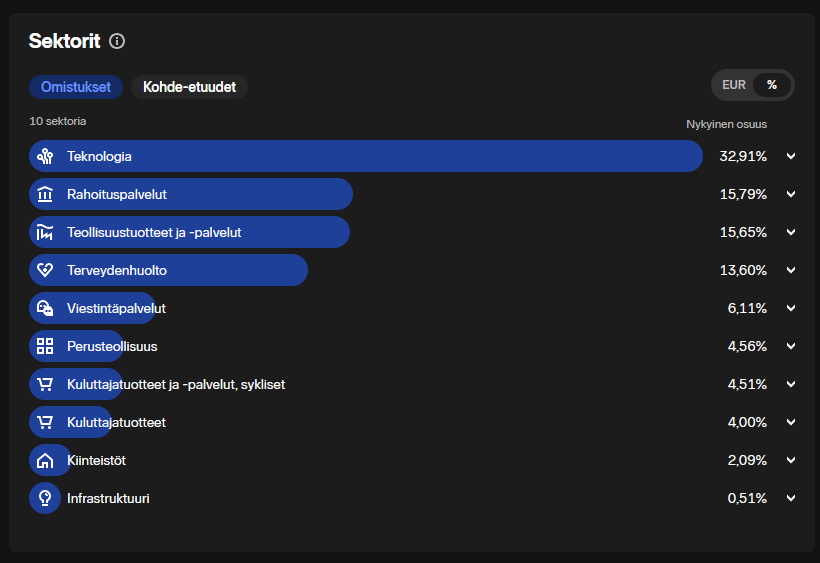Click the info icon next to Sektorit
This screenshot has width=820, height=563.
(117, 41)
